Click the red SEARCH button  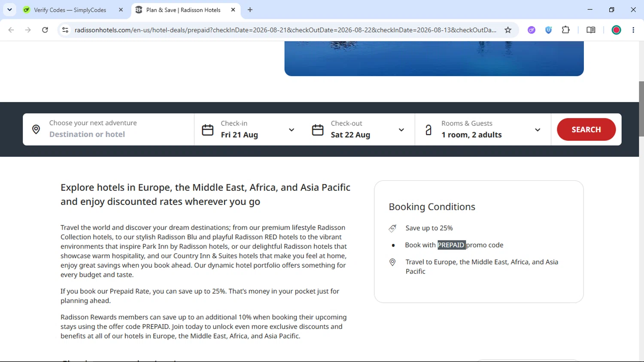tap(586, 129)
